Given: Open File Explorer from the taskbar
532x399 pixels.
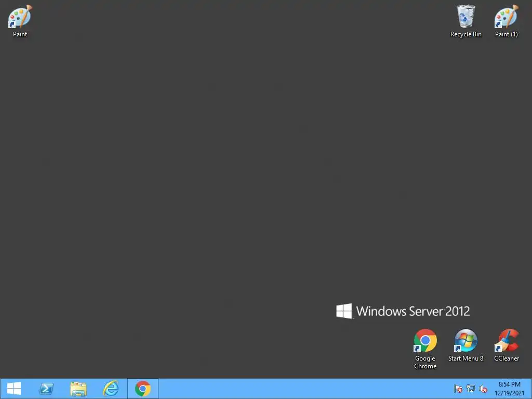Looking at the screenshot, I should click(78, 389).
